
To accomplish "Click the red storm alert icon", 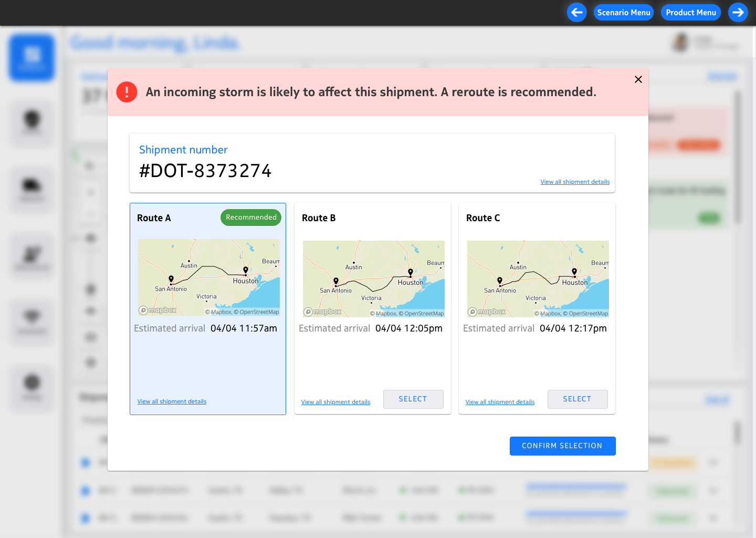I will [127, 92].
